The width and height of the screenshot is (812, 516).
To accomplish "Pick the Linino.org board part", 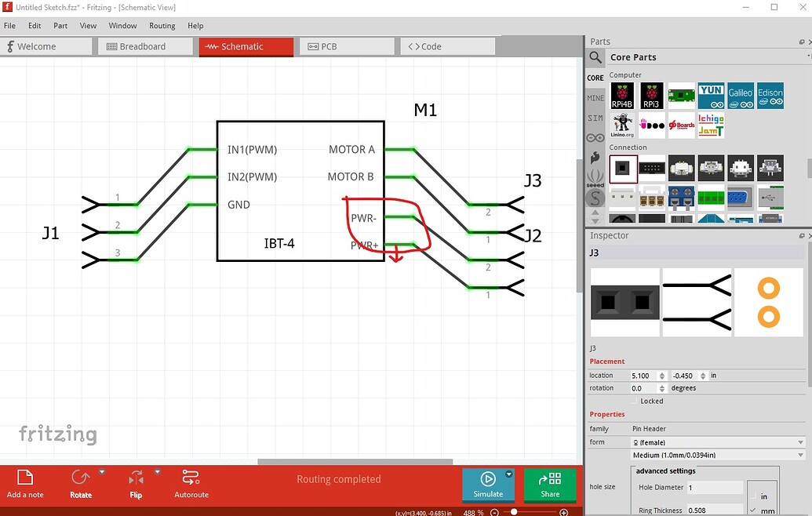I will pyautogui.click(x=622, y=125).
